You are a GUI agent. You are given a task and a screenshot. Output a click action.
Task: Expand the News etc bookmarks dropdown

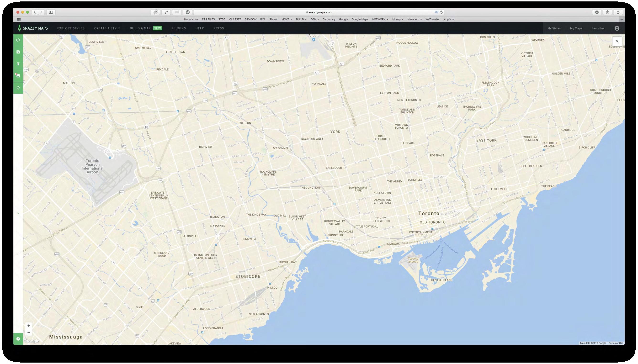point(415,19)
